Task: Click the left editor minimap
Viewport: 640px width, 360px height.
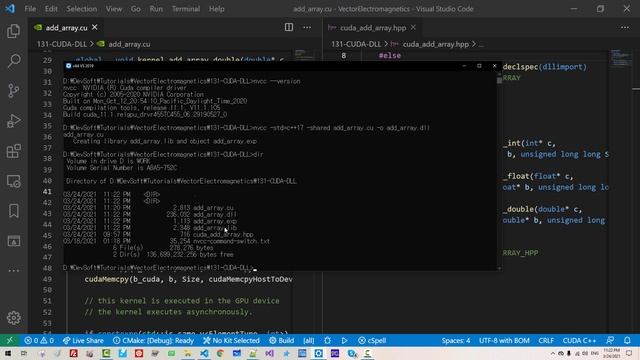Action: tap(304, 55)
